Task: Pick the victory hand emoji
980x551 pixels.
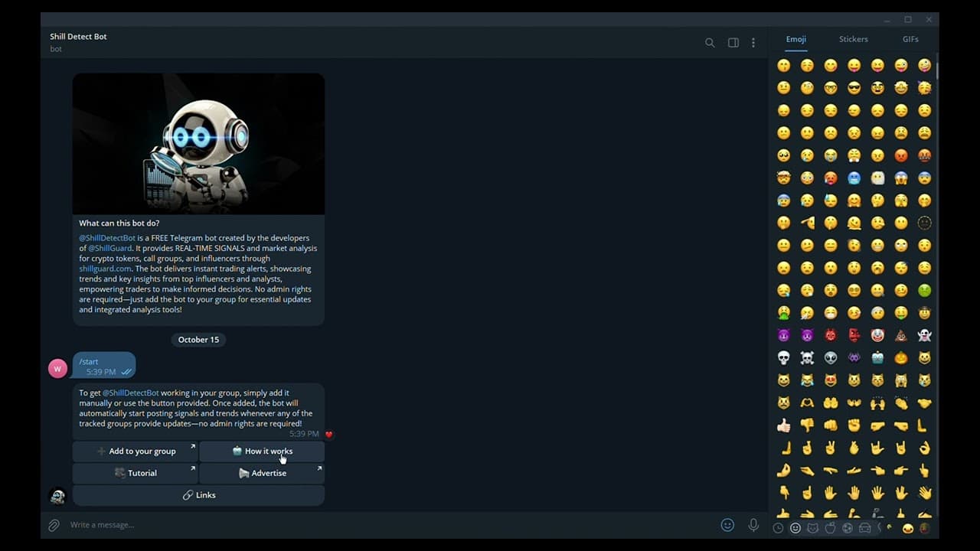Action: pyautogui.click(x=831, y=448)
